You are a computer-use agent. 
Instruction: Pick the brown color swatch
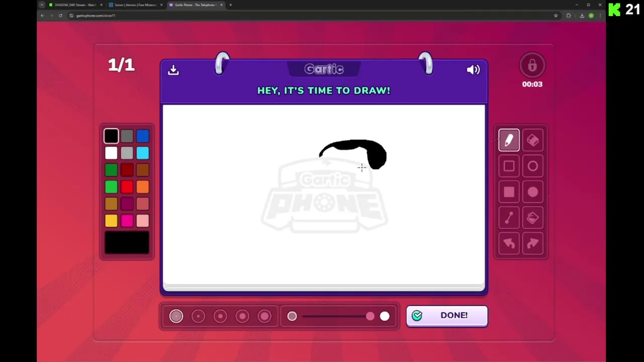142,170
